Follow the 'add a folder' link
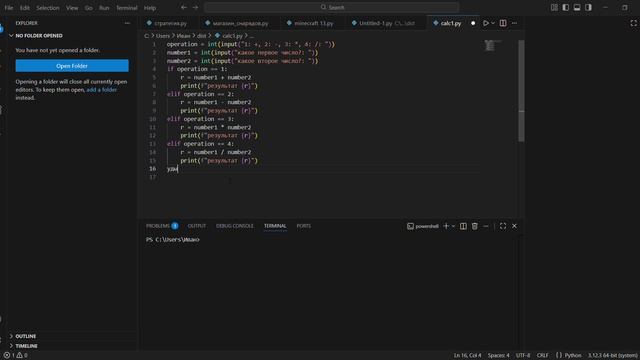 tap(102, 90)
